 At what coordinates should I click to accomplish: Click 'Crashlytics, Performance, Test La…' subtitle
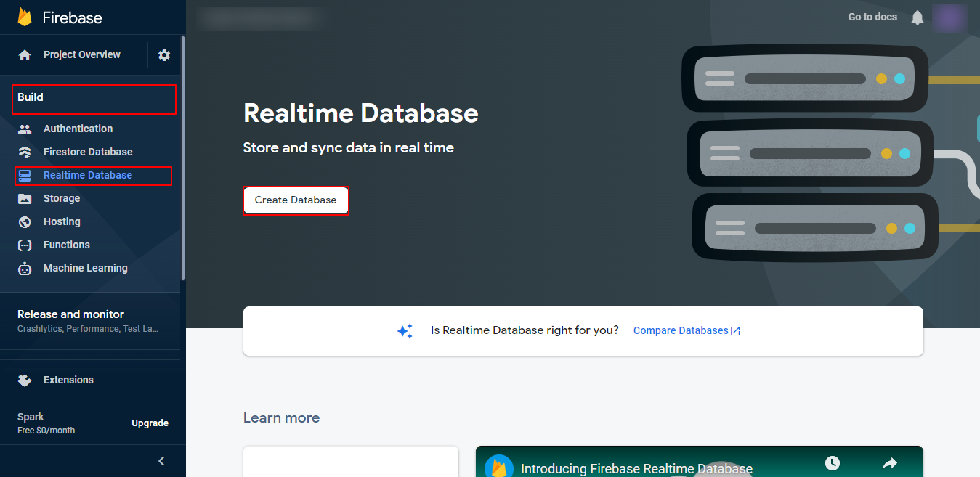(88, 329)
